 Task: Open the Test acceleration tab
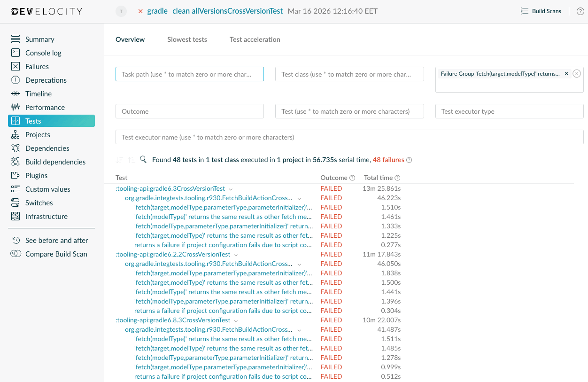coord(255,39)
